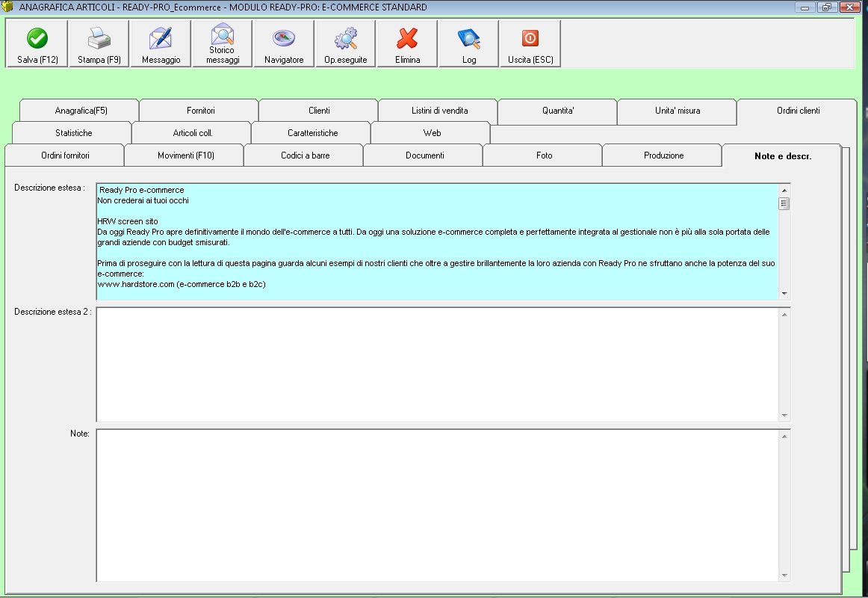The image size is (868, 598).
Task: Click into the Descrizione estesa 2 field
Action: (x=437, y=364)
